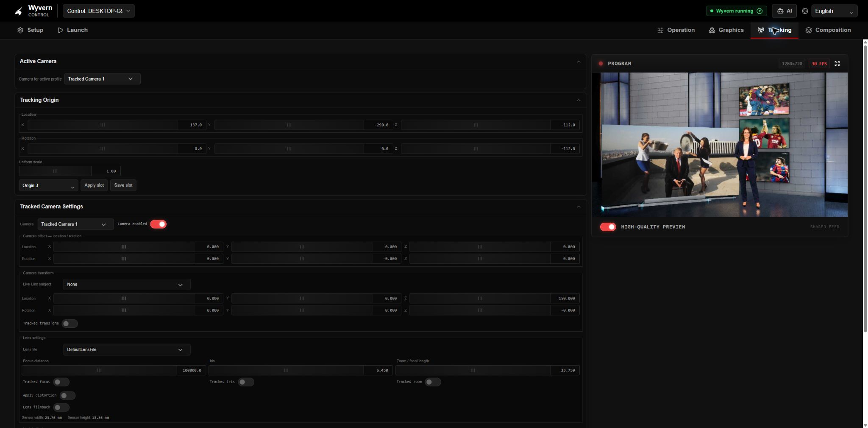The image size is (868, 428).
Task: Collapse the Tracked Camera Settings section
Action: pyautogui.click(x=579, y=207)
